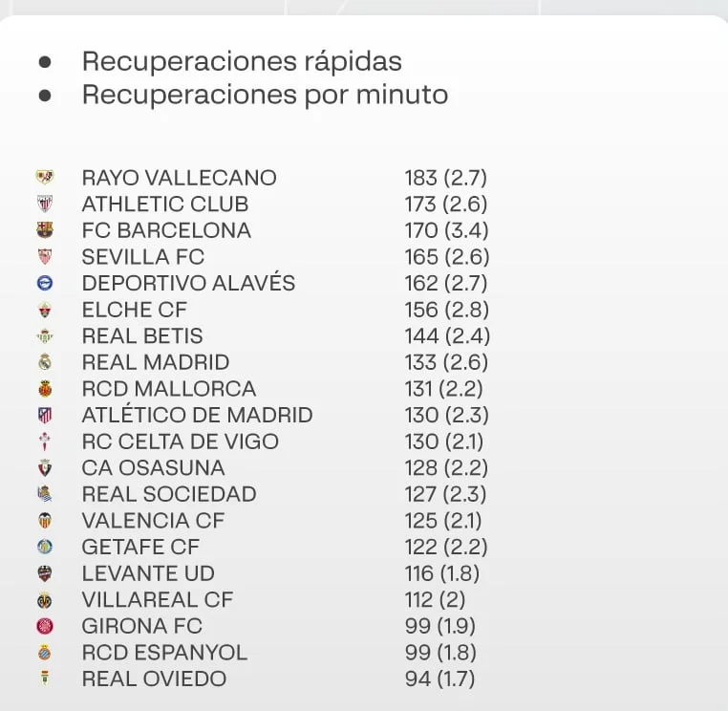The height and width of the screenshot is (711, 728).
Task: Open the RCD Mallorca team entry
Action: point(169,389)
